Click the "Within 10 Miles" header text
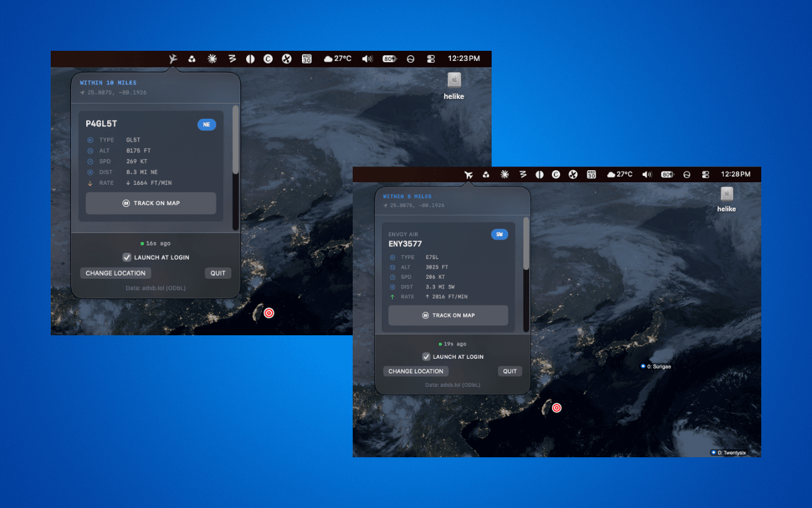Viewport: 812px width, 508px height. click(108, 83)
